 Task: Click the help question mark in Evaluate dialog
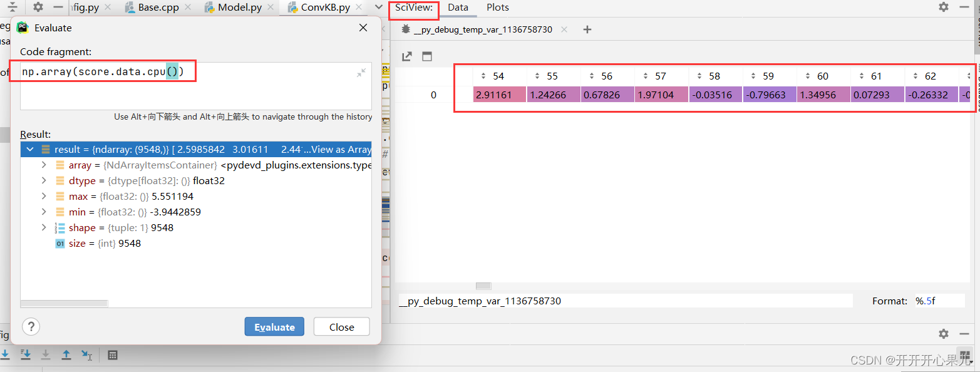pos(31,326)
